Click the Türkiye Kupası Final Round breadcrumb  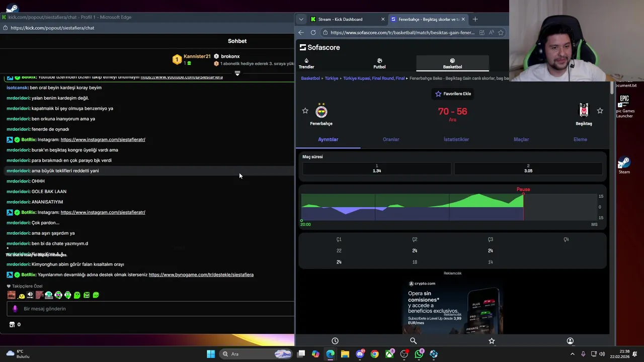click(374, 78)
